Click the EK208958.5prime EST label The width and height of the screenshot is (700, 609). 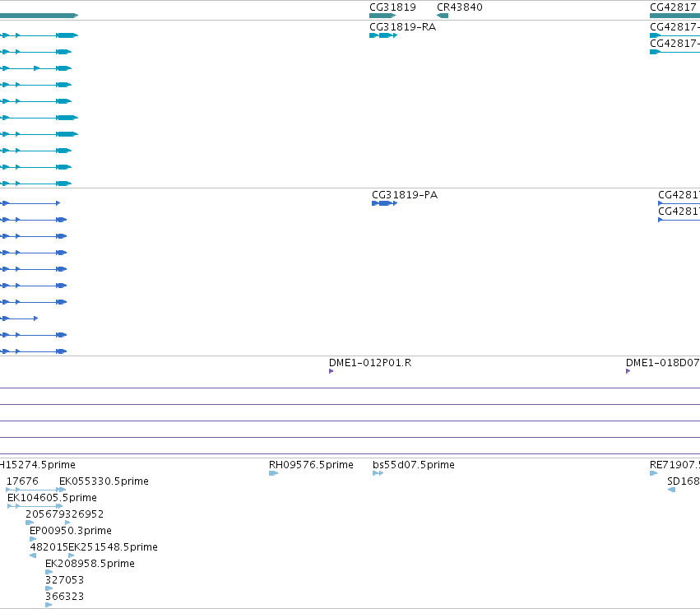(90, 564)
